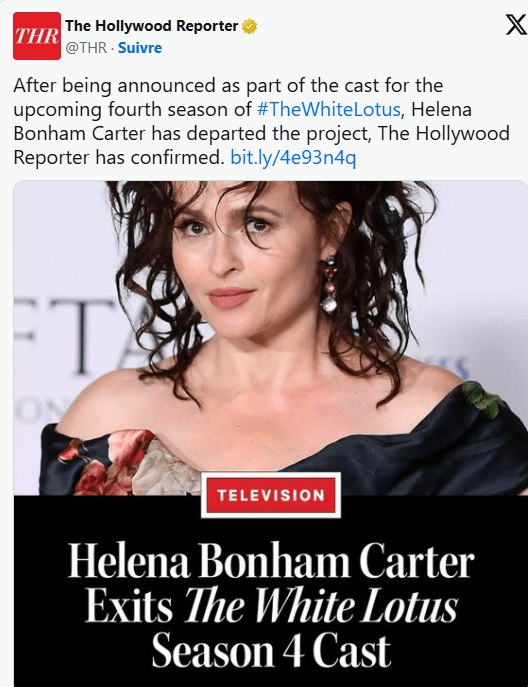
Task: Click italic "The White Lotus" headline text
Action: [x=321, y=606]
